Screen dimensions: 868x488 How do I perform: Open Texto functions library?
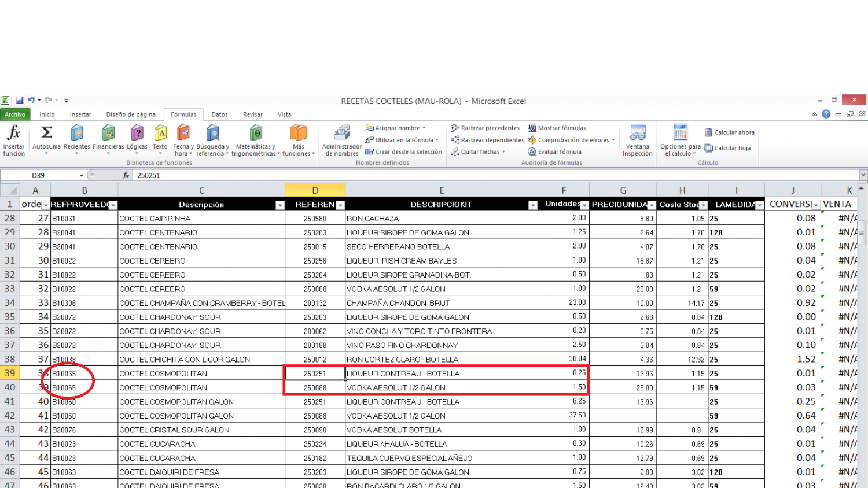[160, 139]
